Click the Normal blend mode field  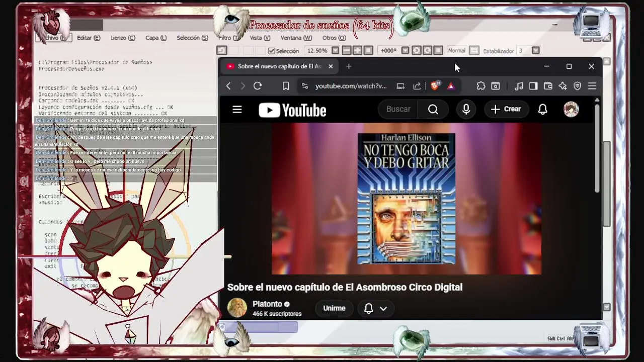456,51
